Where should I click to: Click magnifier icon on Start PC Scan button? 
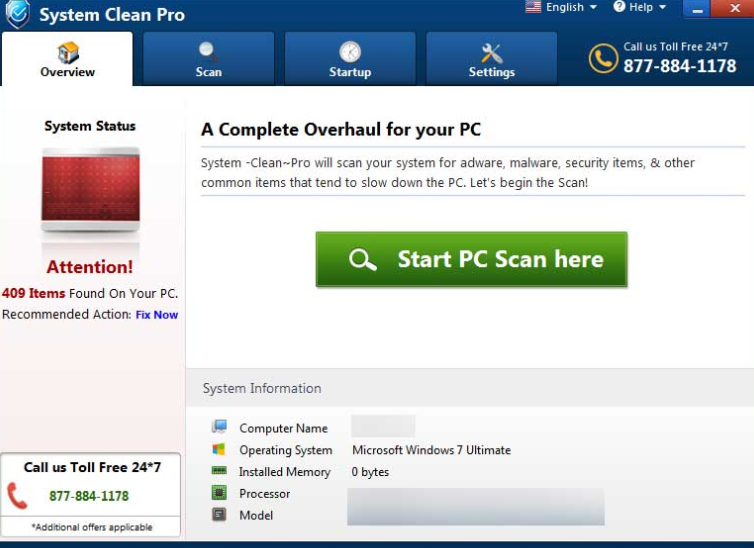tap(363, 260)
